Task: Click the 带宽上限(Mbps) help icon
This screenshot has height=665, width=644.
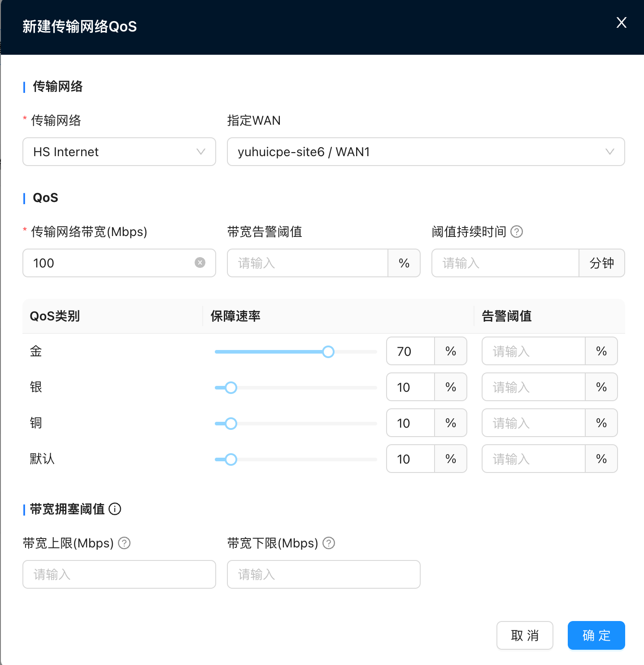Action: (x=124, y=543)
